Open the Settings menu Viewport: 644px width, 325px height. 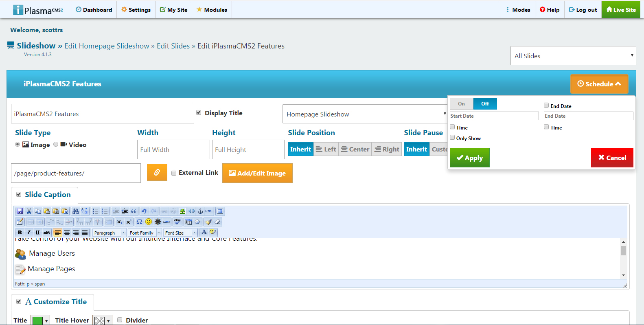pyautogui.click(x=136, y=10)
